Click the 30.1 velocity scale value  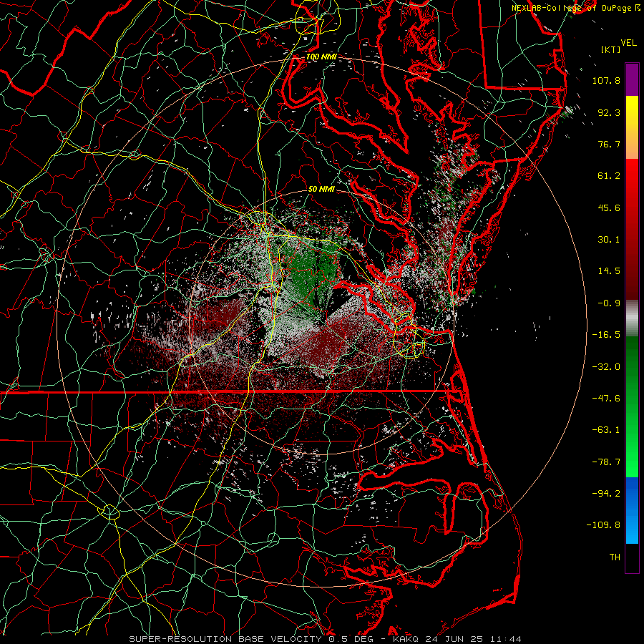pos(609,240)
